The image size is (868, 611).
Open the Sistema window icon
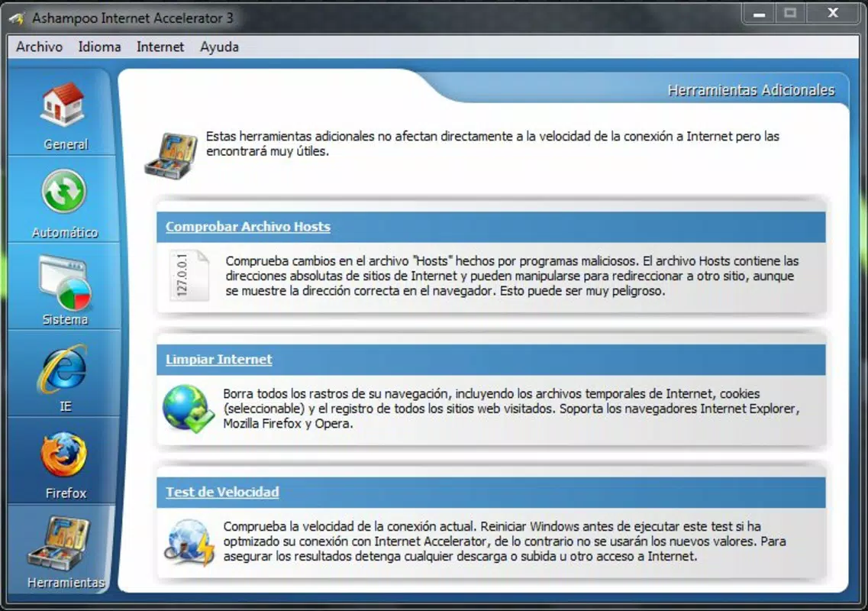point(64,283)
